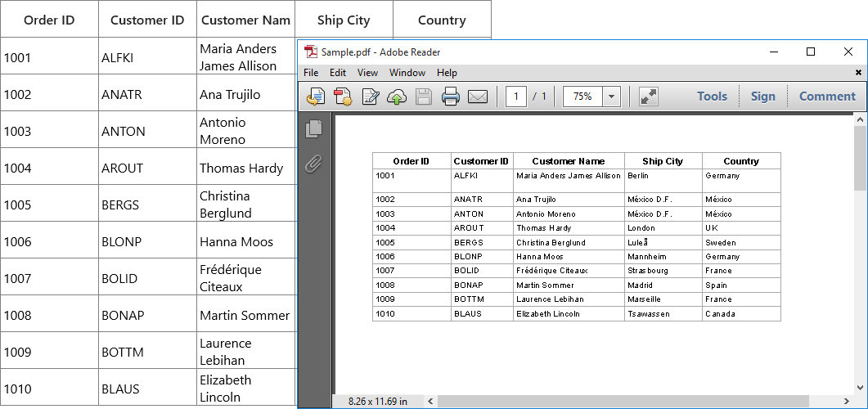Click the Ship City grid column header
Screen dimensions: 868x409
tap(344, 20)
